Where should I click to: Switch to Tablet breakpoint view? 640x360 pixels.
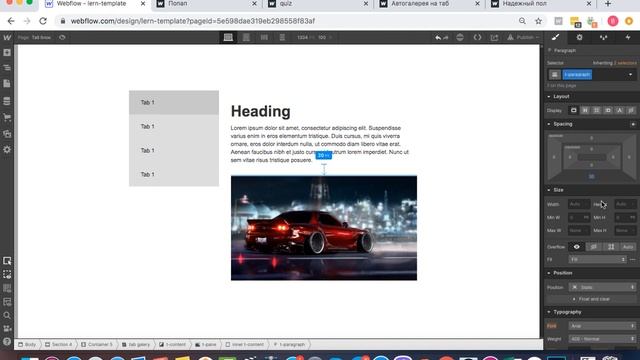(x=246, y=37)
